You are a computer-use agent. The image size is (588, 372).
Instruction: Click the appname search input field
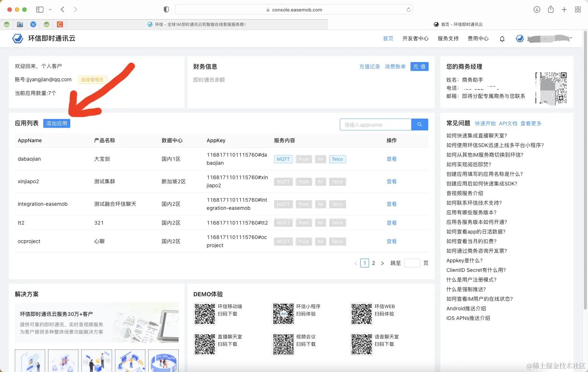[375, 124]
